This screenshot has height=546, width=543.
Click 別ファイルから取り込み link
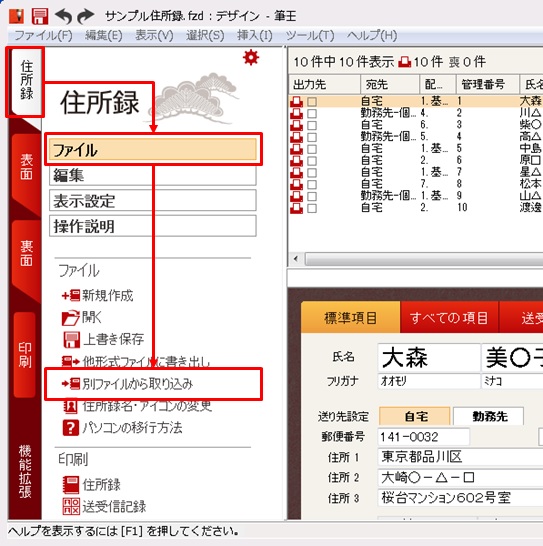(x=138, y=384)
